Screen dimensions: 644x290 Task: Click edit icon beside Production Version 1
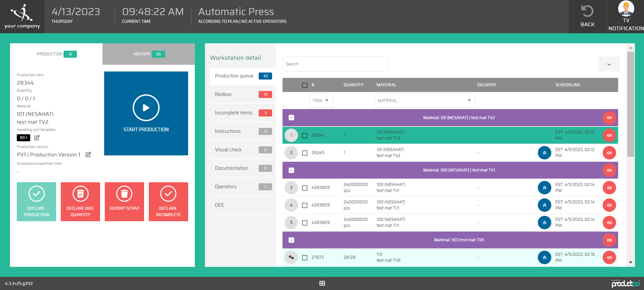[88, 154]
